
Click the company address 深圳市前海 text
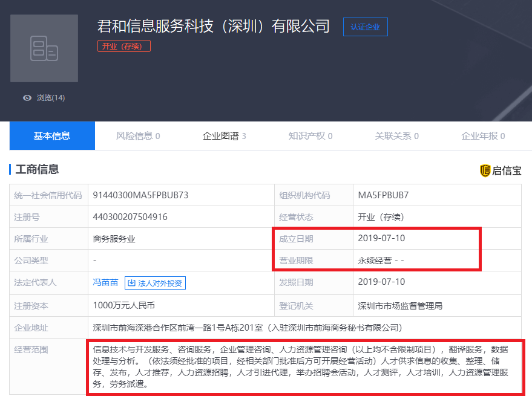point(247,328)
